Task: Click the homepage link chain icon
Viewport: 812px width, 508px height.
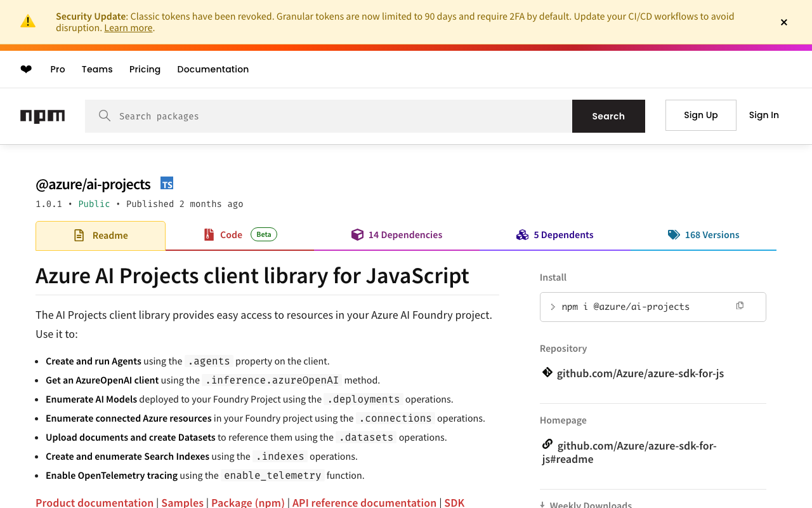Action: pyautogui.click(x=547, y=444)
